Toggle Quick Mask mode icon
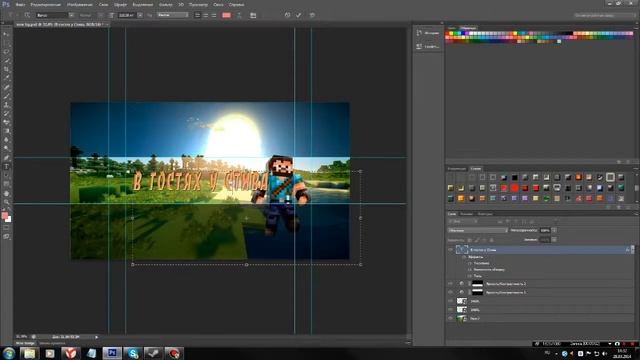The height and width of the screenshot is (360, 640). coord(6,228)
